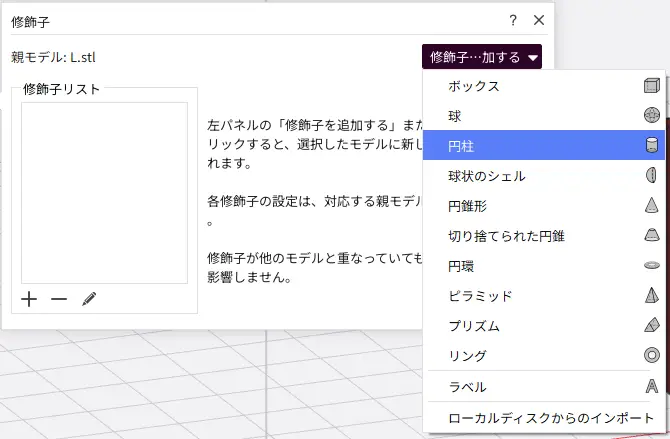Image resolution: width=670 pixels, height=439 pixels.
Task: Click the question mark help button
Action: (513, 20)
